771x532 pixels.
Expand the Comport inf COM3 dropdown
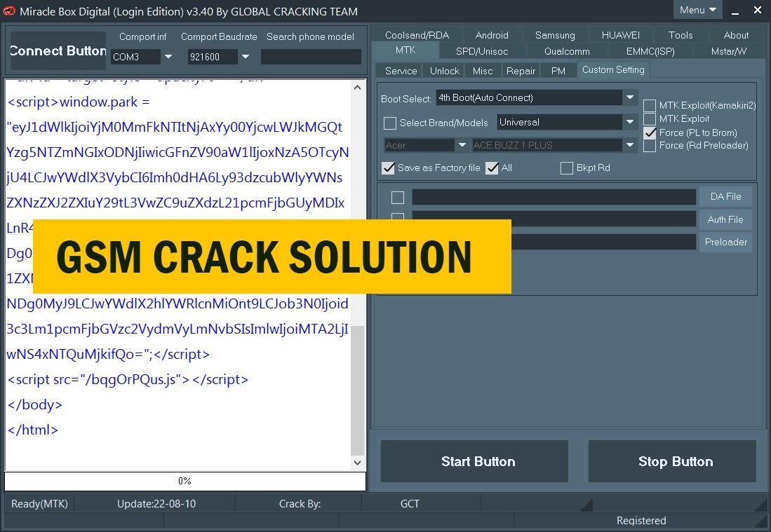pos(168,57)
